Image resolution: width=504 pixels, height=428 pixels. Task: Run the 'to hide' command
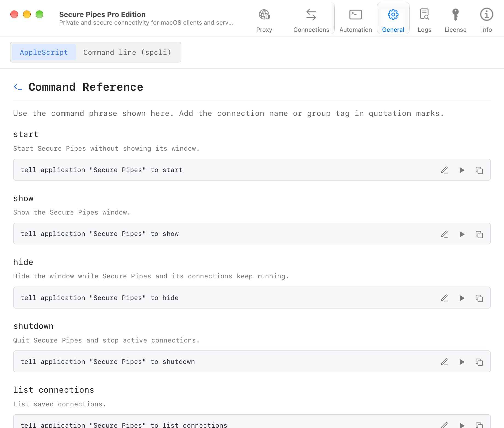(x=462, y=298)
